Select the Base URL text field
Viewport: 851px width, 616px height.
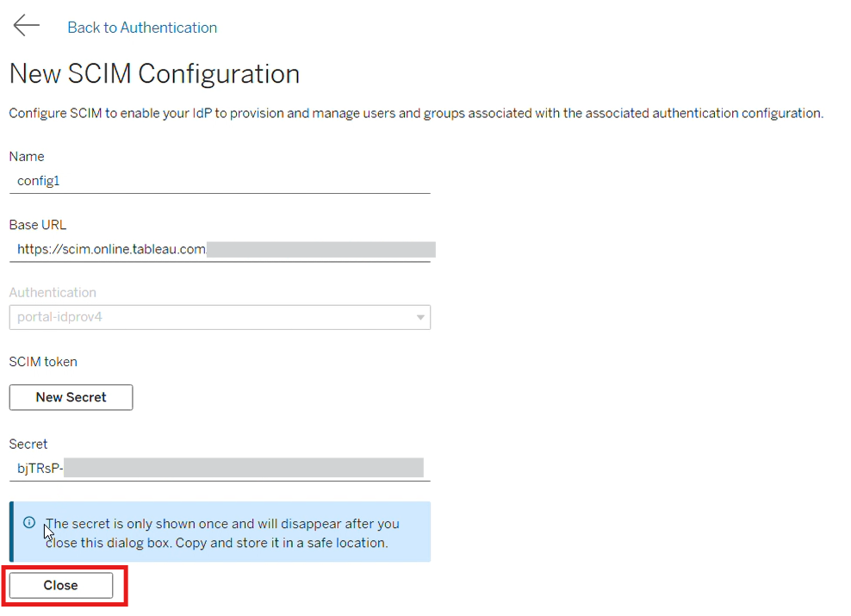tap(220, 250)
